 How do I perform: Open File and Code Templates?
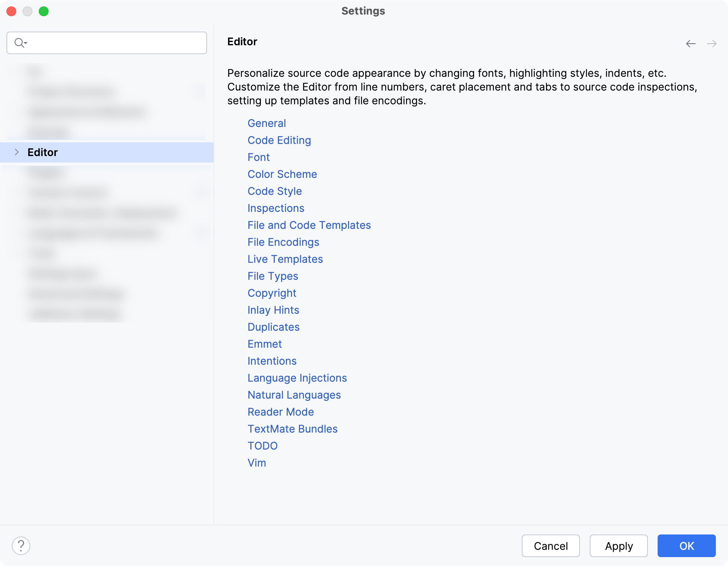[309, 225]
